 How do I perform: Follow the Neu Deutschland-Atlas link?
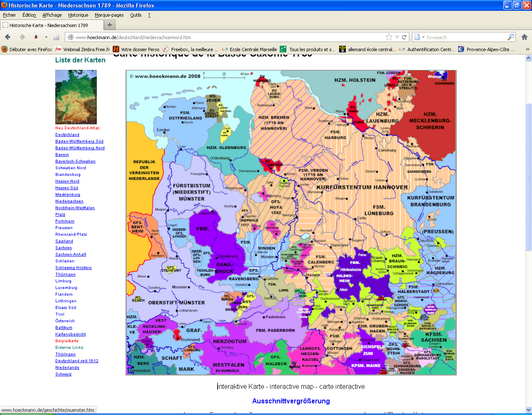(x=77, y=128)
